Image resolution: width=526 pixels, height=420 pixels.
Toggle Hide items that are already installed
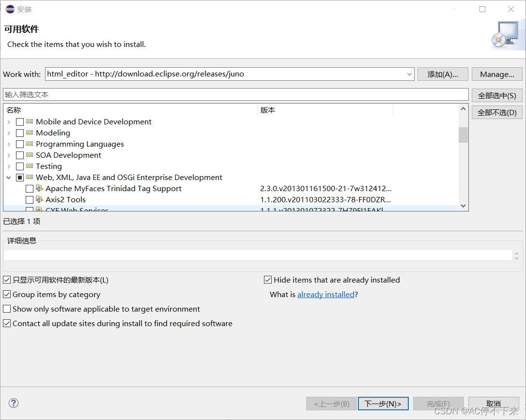[x=268, y=280]
